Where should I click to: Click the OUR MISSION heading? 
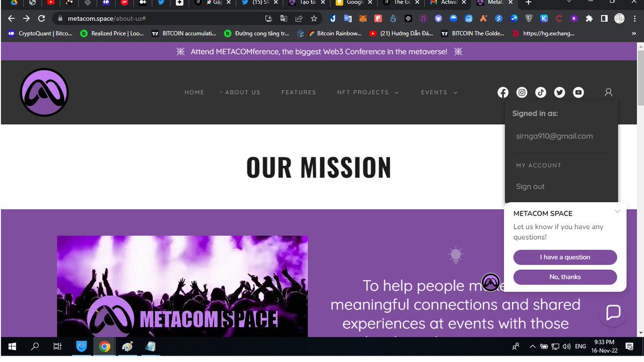pos(319,167)
